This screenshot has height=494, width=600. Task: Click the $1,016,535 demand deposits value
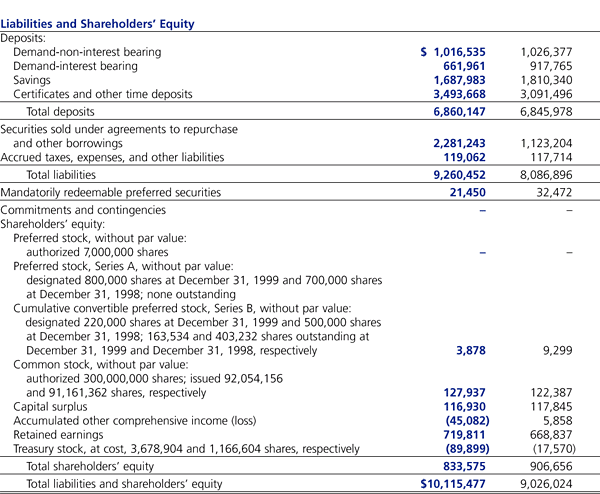(458, 51)
